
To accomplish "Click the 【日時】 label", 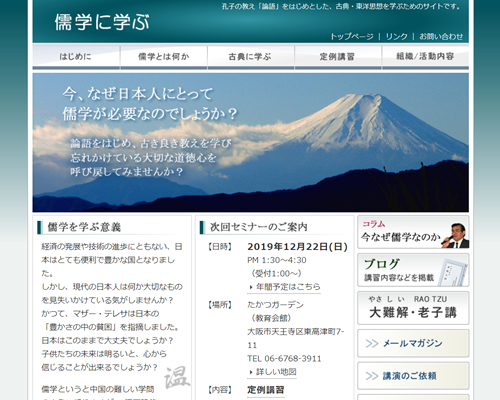I will pos(220,247).
